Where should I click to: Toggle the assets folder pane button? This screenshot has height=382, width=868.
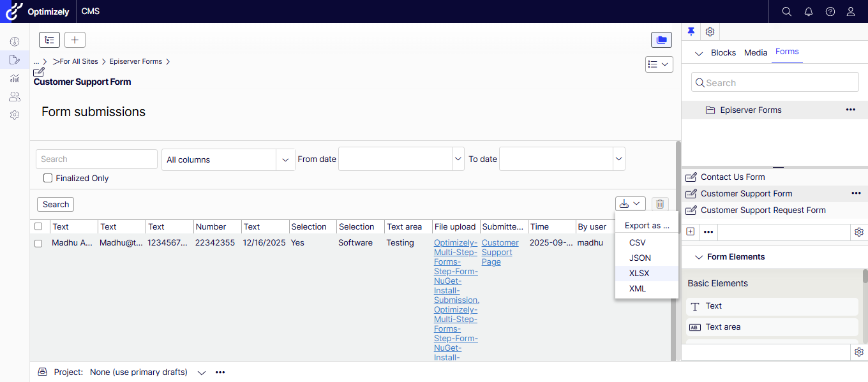coord(661,40)
